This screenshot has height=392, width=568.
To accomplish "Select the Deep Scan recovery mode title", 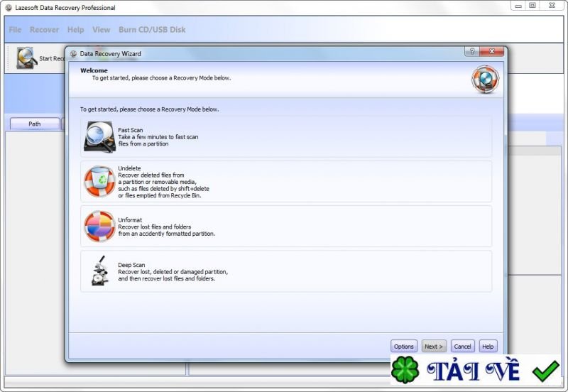I will pyautogui.click(x=131, y=265).
